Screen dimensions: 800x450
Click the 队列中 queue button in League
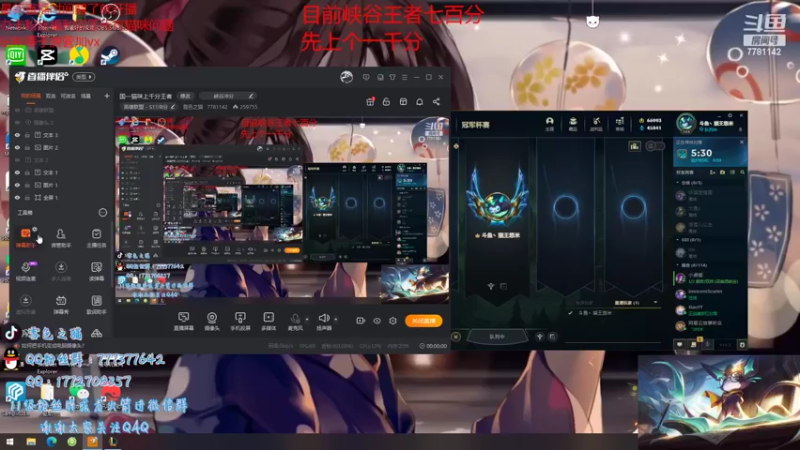[x=497, y=337]
